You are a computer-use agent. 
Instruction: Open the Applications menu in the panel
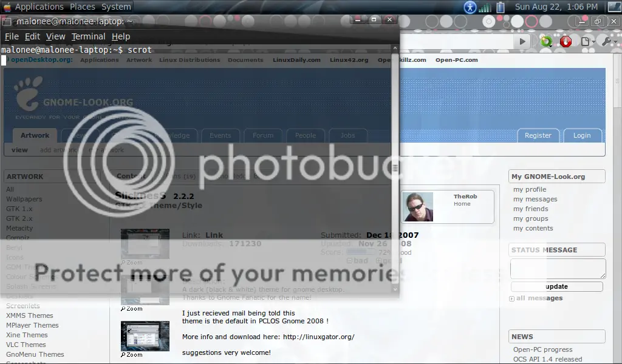pos(39,7)
